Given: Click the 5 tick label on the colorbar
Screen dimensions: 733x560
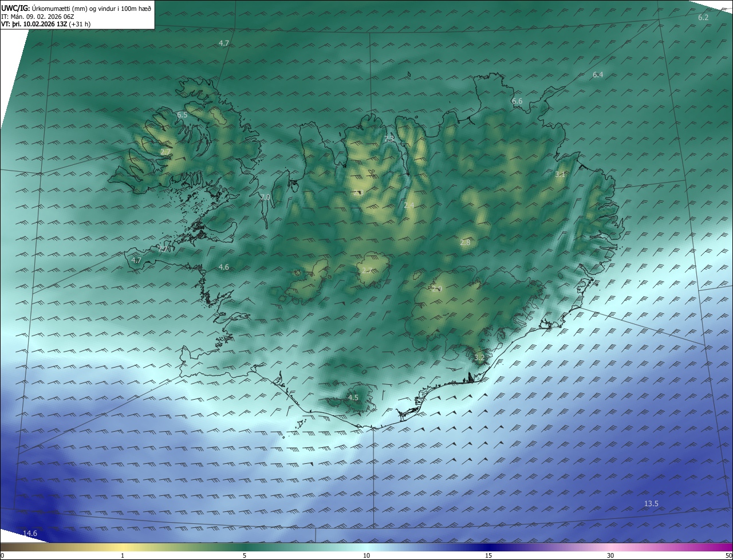Looking at the screenshot, I should [245, 555].
